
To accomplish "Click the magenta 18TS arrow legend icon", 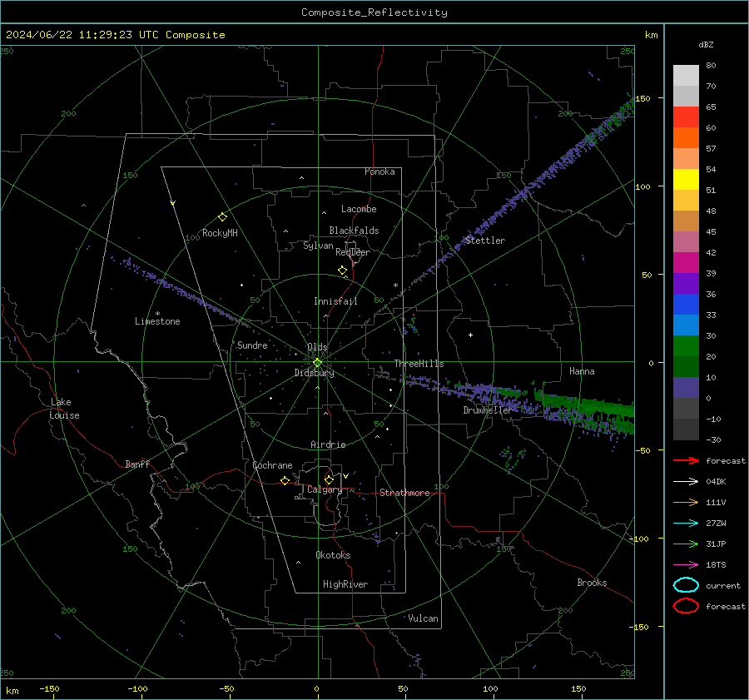I will (x=686, y=565).
